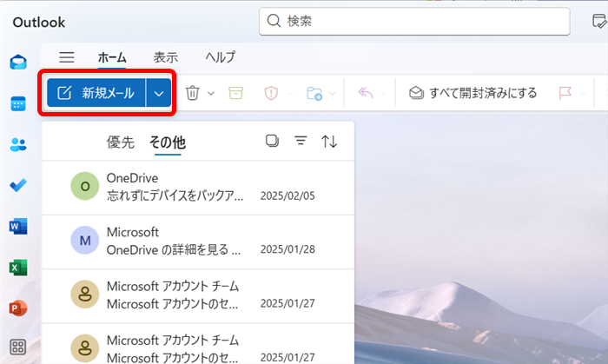Click すべて開封済みにする button
The height and width of the screenshot is (364, 608).
pos(473,93)
